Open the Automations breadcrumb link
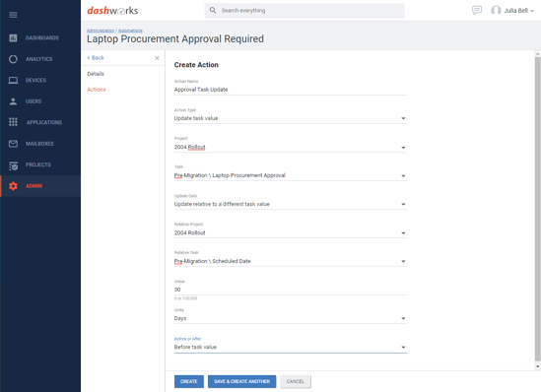This screenshot has width=541, height=392. pos(130,31)
